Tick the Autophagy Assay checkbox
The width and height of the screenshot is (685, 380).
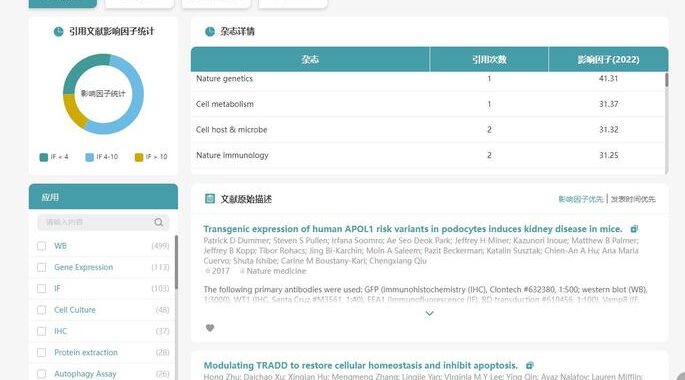coord(42,374)
